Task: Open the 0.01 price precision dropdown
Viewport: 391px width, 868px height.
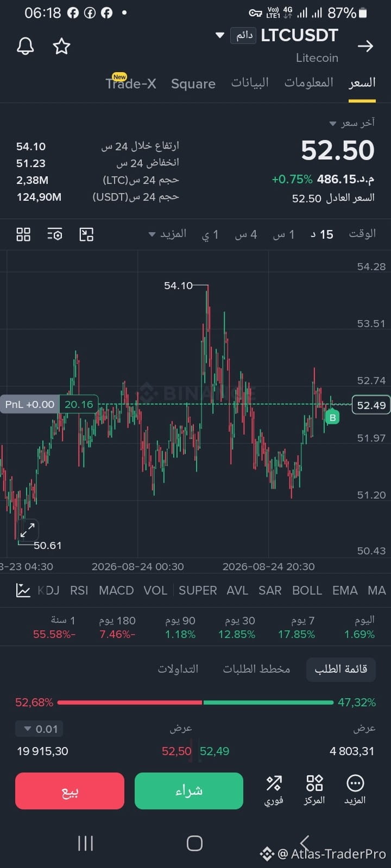Action: tap(40, 729)
